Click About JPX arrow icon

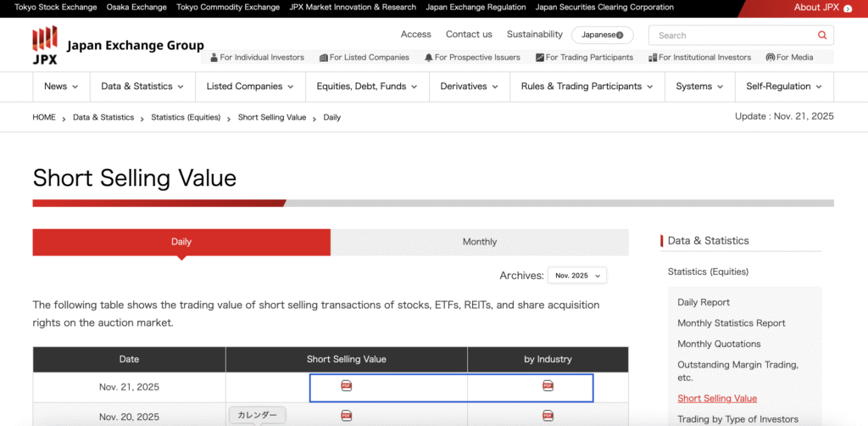(848, 8)
